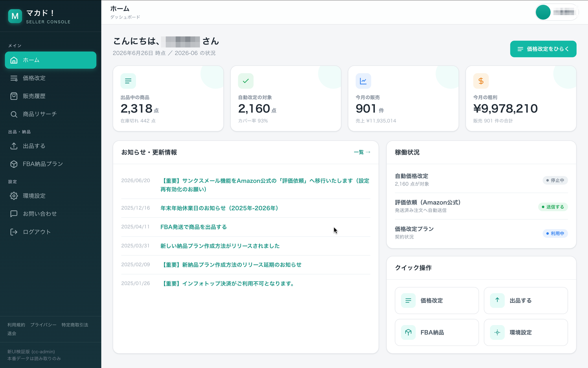This screenshot has width=588, height=368.
Task: Open the 一覧 → link in news panel
Action: [362, 152]
